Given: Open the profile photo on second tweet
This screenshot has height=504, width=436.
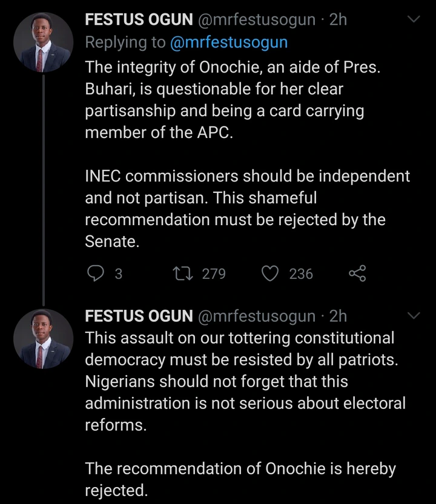Looking at the screenshot, I should [44, 339].
